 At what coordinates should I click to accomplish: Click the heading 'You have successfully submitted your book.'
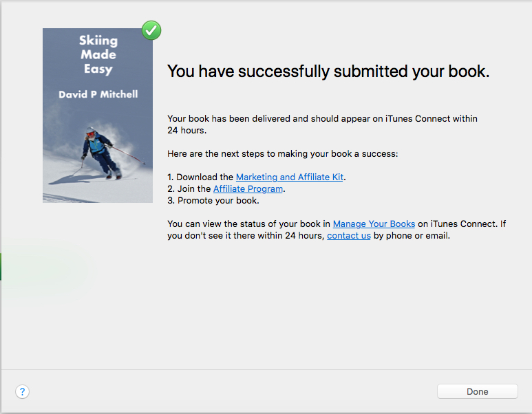[328, 72]
